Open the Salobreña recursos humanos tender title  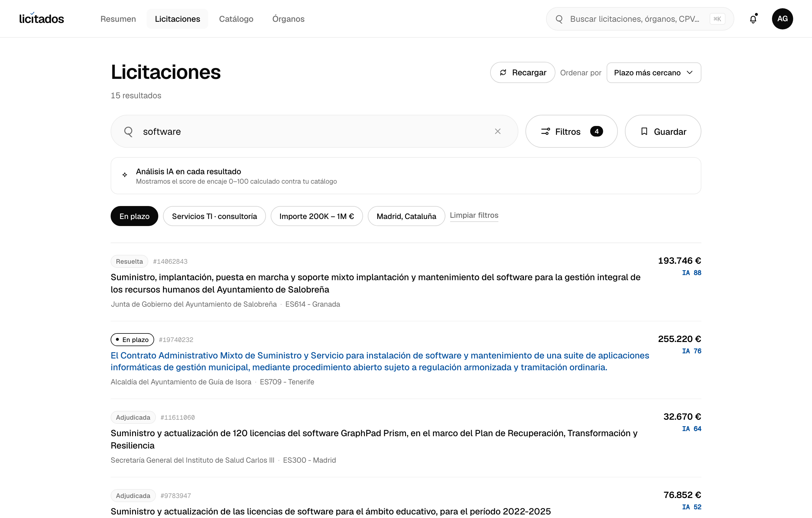tap(375, 283)
